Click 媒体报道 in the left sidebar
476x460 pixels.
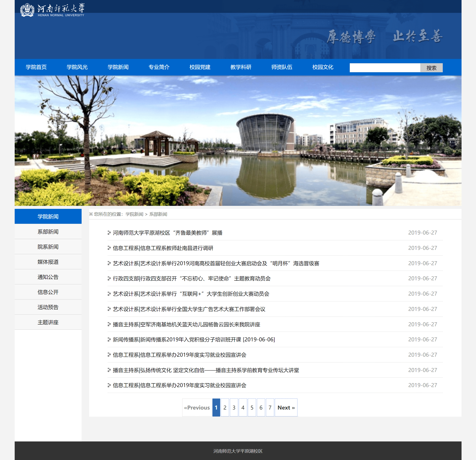(48, 262)
